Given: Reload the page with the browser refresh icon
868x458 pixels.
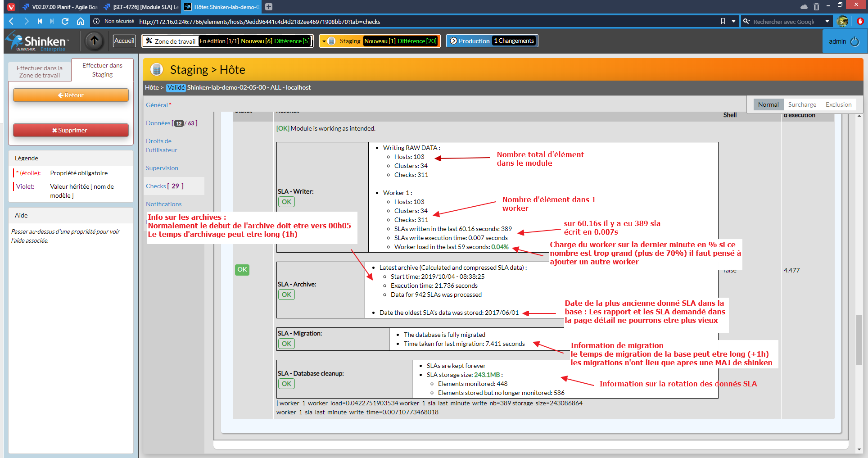Looking at the screenshot, I should coord(65,21).
